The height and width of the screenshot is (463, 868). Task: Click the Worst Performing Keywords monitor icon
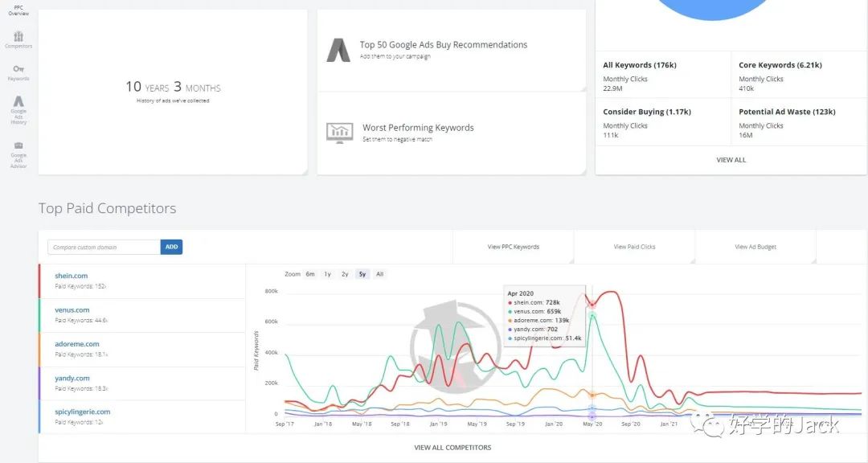click(339, 133)
